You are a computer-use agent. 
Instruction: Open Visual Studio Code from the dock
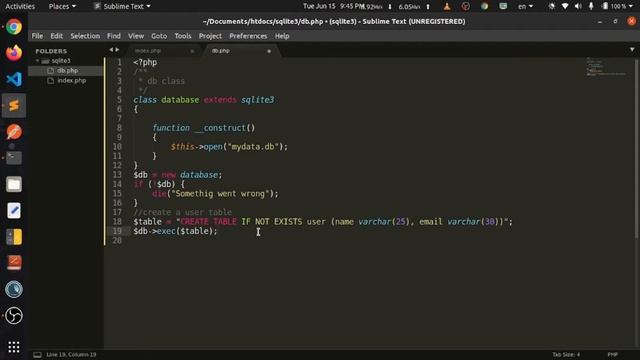point(14,79)
